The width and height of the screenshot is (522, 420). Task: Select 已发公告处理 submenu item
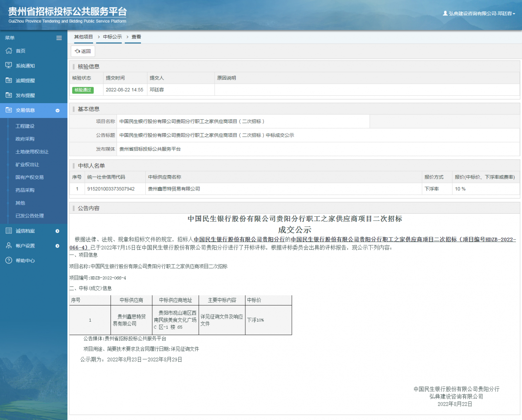(x=30, y=215)
